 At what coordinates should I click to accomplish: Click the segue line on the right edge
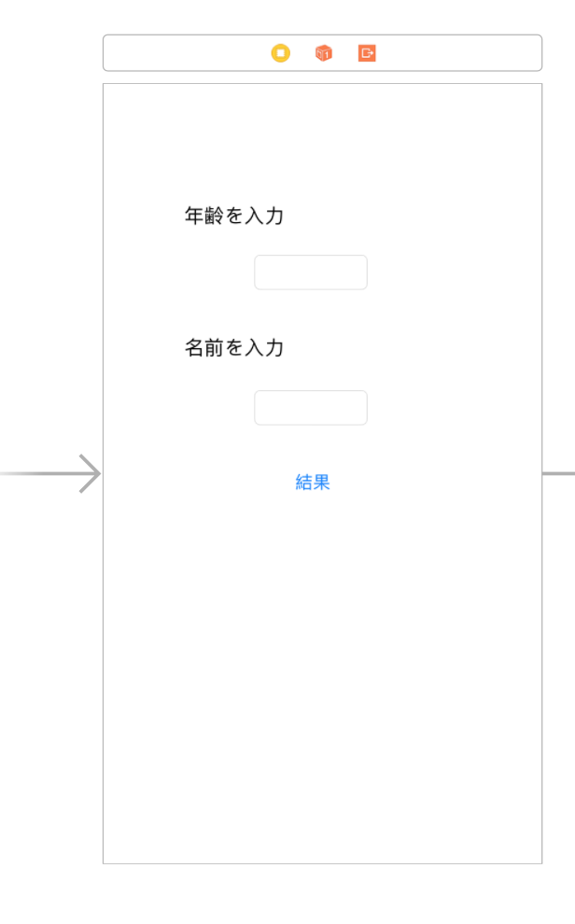(x=557, y=473)
